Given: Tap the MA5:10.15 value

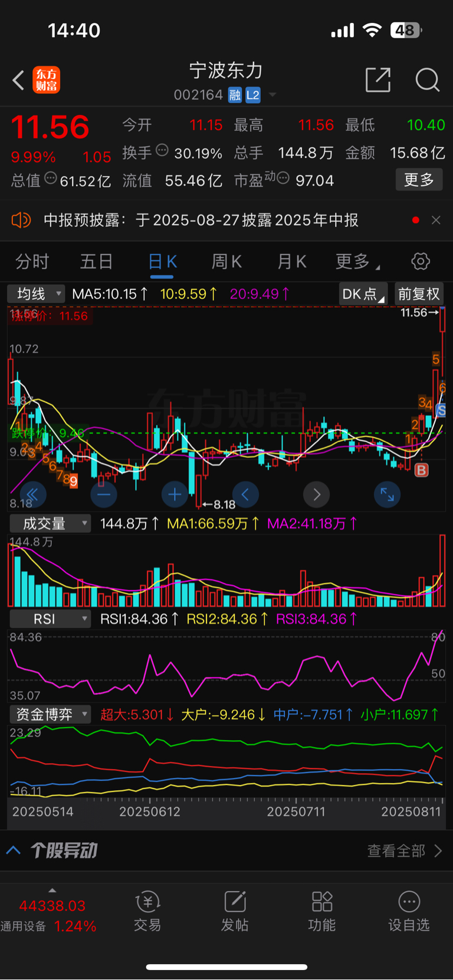Looking at the screenshot, I should 110,293.
